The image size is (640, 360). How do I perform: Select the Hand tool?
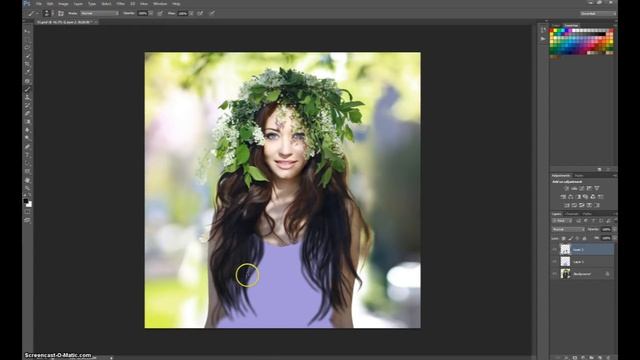tap(27, 180)
